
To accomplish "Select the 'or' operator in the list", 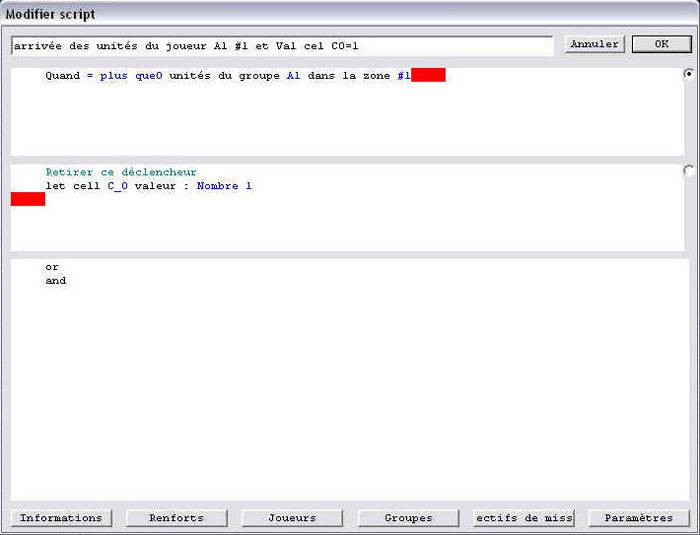I will 52,267.
